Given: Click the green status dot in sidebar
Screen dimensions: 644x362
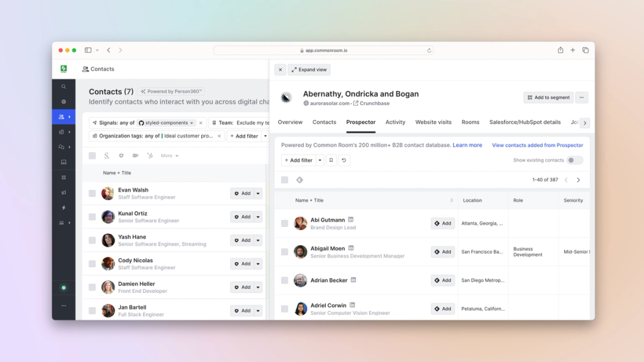Looking at the screenshot, I should 64,288.
